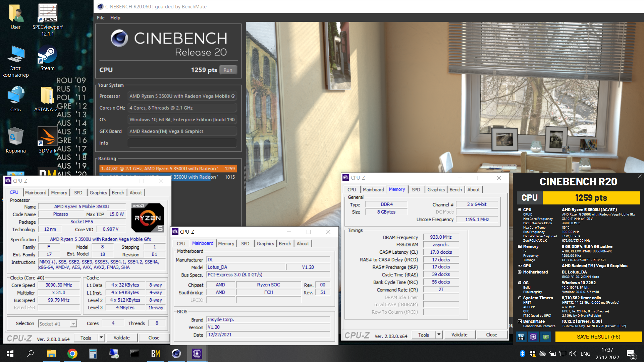
Task: Open SPD tab in the middle CPU-Z window
Action: point(245,243)
